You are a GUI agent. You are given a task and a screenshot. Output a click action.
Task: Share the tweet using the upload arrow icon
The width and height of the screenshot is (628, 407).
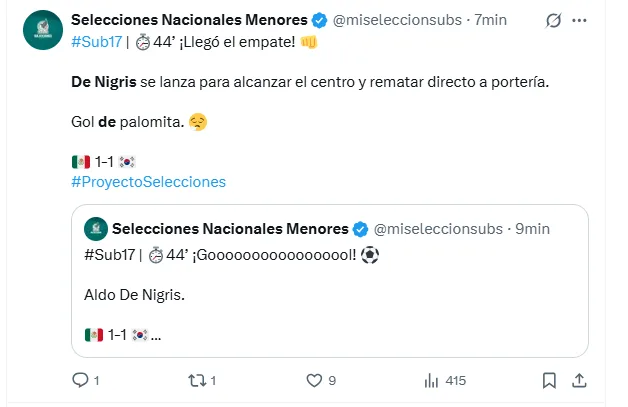click(578, 380)
